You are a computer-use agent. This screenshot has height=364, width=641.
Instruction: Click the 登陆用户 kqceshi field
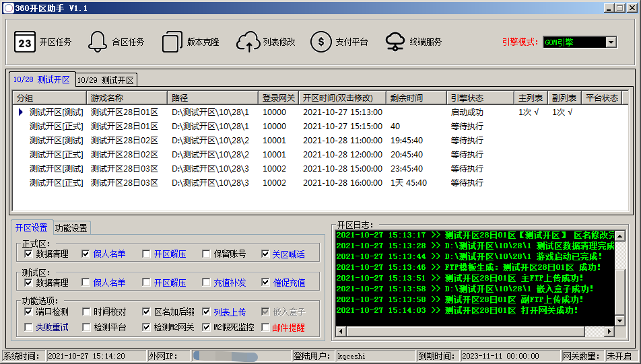[375, 356]
